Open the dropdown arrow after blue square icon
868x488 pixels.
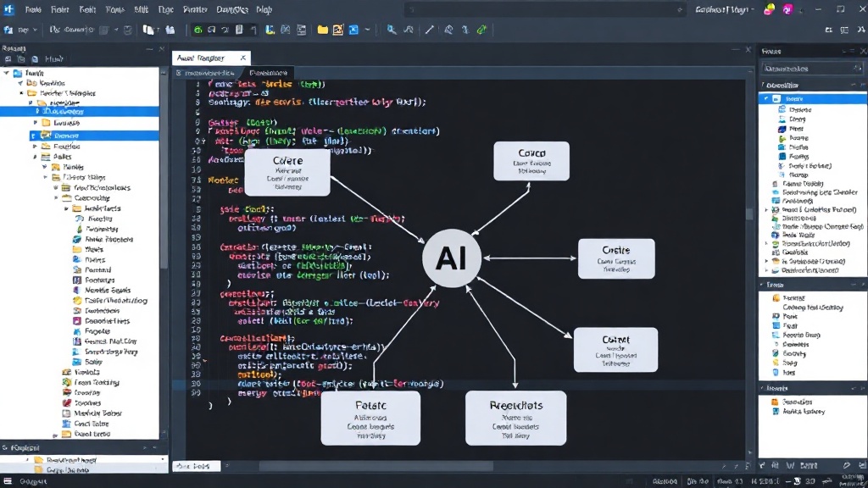click(x=367, y=30)
